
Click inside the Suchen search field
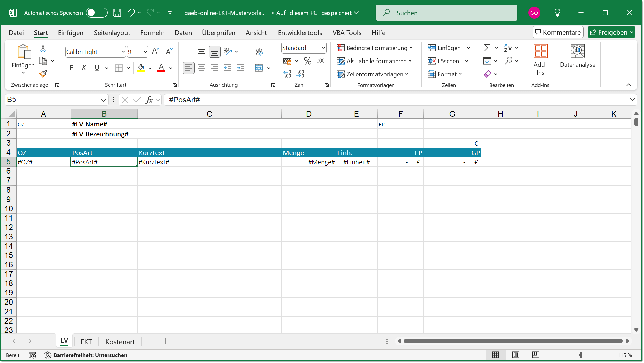pos(446,13)
